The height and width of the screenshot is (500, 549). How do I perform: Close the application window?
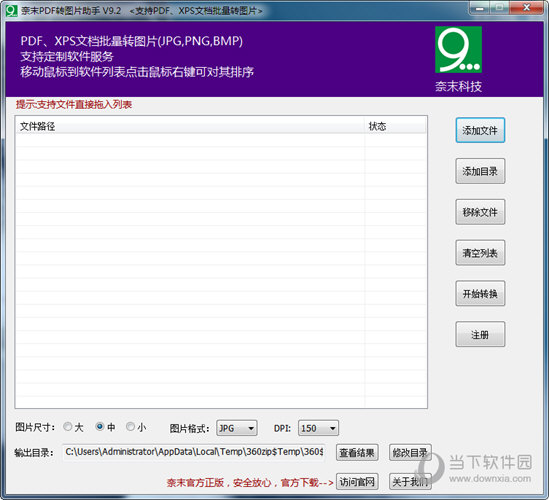[526, 8]
